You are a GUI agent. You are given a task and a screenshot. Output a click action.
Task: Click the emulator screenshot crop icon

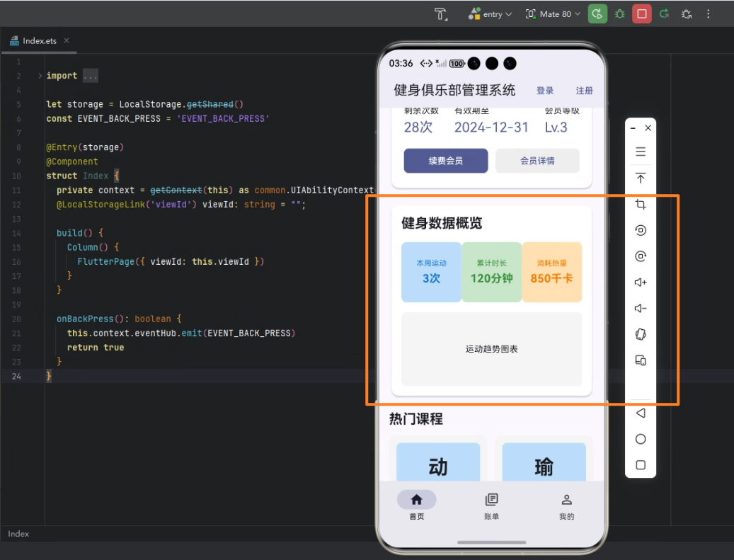pyautogui.click(x=641, y=204)
